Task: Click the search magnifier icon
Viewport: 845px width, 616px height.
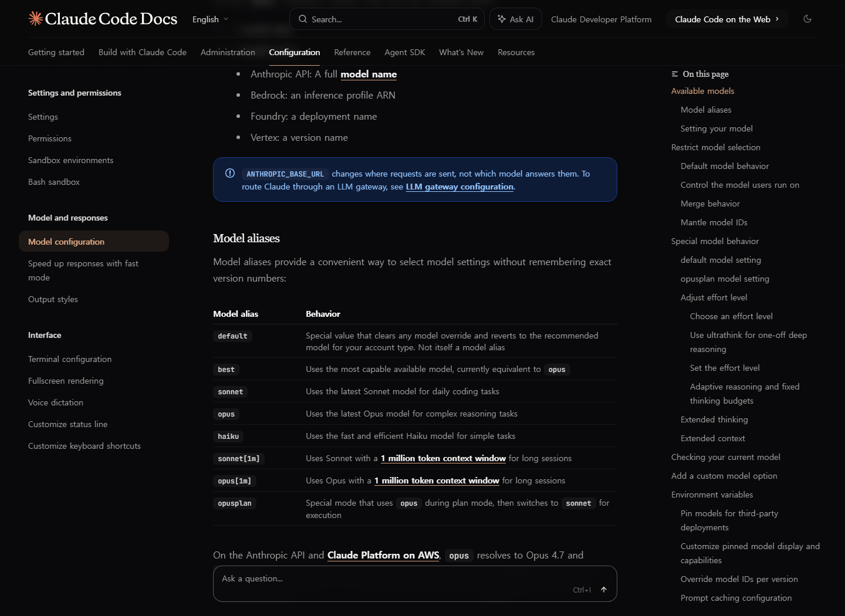Action: tap(303, 19)
